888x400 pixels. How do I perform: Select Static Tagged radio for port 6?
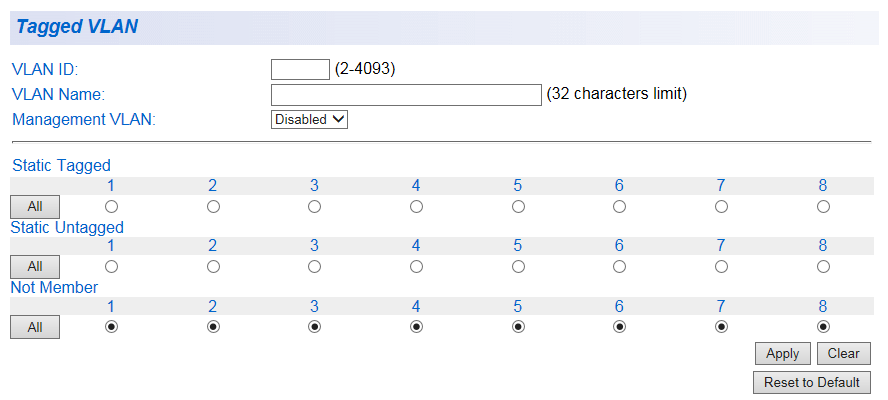coord(619,206)
